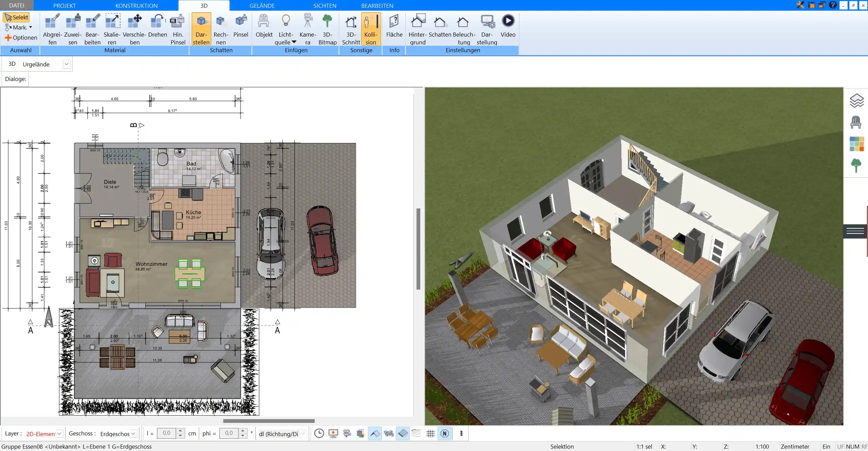Choose the Skalieren material tool
Viewport: 868px width, 451px height.
(112, 29)
